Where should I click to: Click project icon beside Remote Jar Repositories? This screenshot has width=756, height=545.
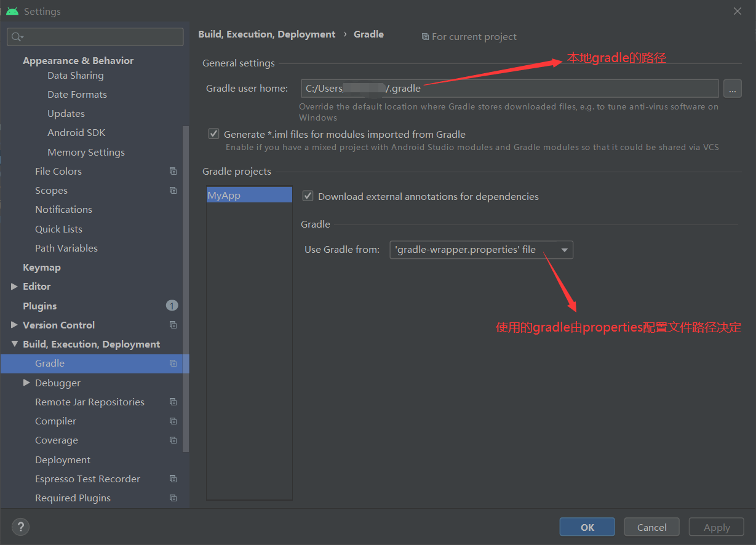(x=173, y=402)
